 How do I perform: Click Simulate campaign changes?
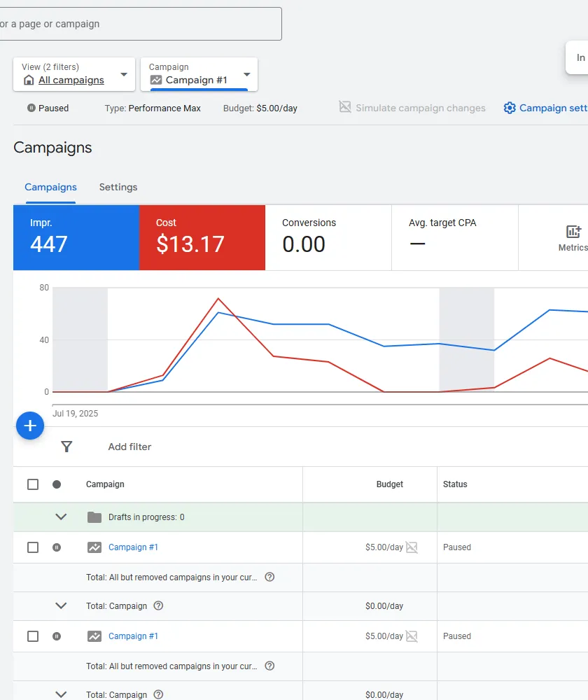pyautogui.click(x=412, y=108)
